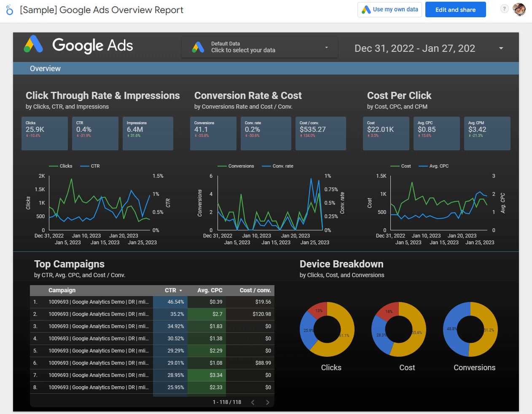Click the Google Ads logo in header
Image resolution: width=532 pixels, height=414 pixels.
click(x=33, y=44)
